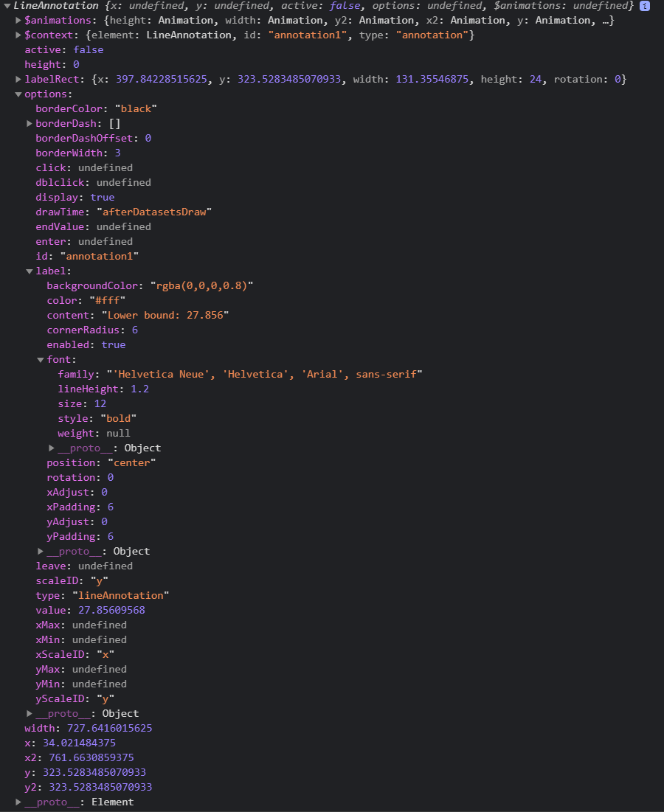Click the font size value 12
Image resolution: width=664 pixels, height=812 pixels.
[100, 404]
